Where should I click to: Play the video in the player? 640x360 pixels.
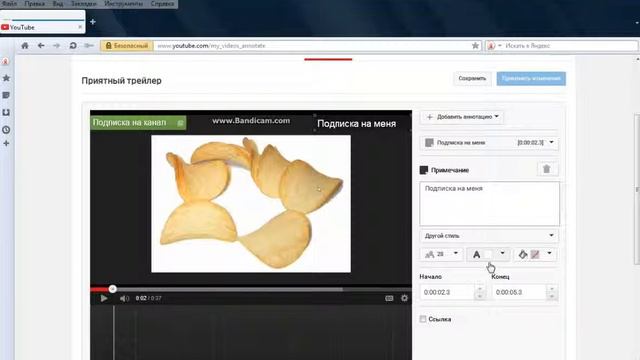[x=104, y=298]
